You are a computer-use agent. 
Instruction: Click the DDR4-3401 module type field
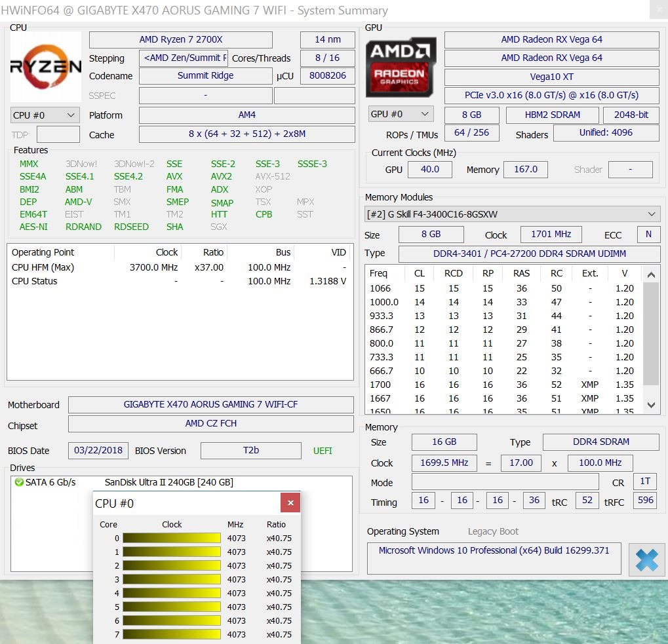(x=529, y=254)
